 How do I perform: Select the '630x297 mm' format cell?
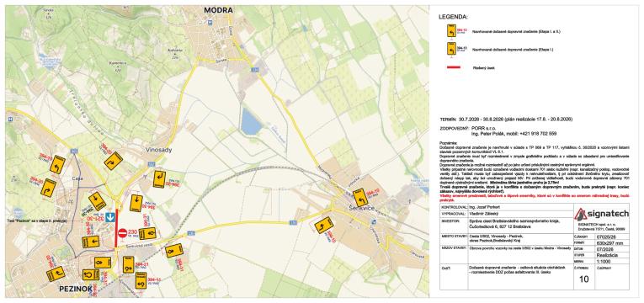click(x=611, y=242)
